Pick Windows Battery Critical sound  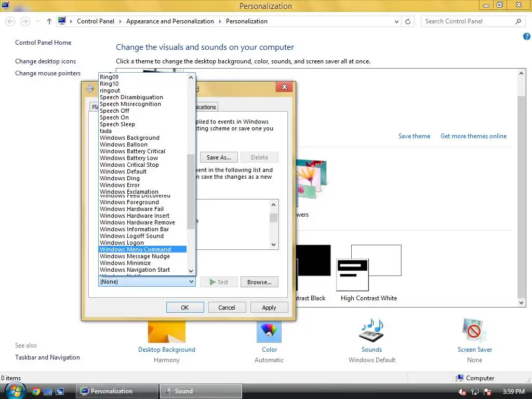(x=142, y=151)
